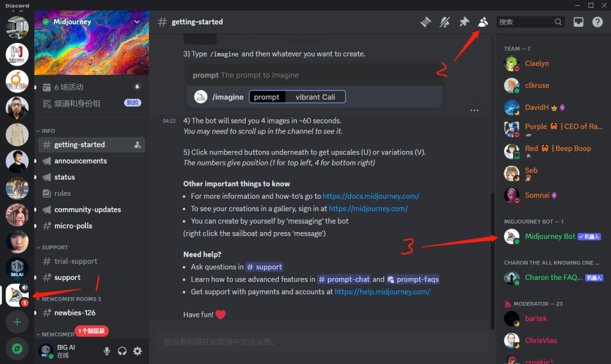Switch to the newbies-126 channel
The image size is (611, 364).
tap(75, 313)
